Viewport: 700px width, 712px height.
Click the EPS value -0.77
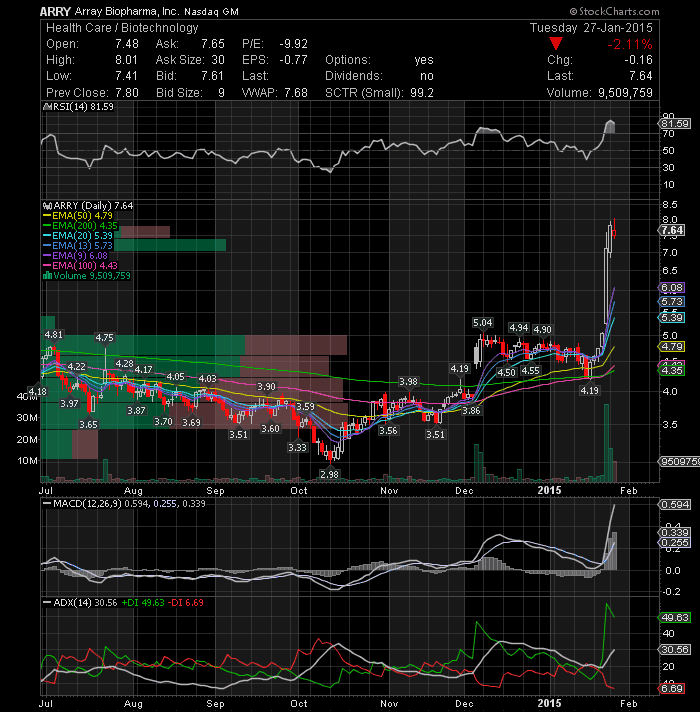pyautogui.click(x=293, y=60)
